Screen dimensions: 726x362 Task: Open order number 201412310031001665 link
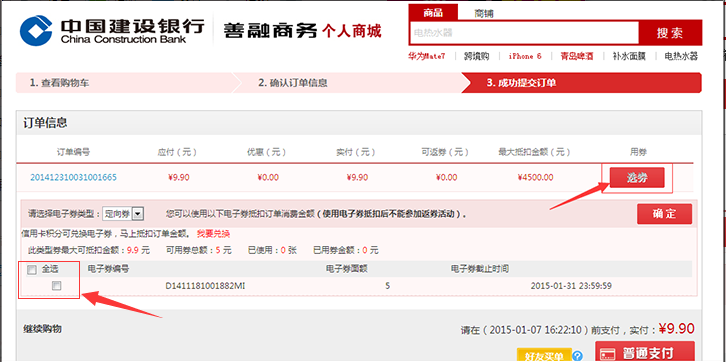pyautogui.click(x=73, y=177)
